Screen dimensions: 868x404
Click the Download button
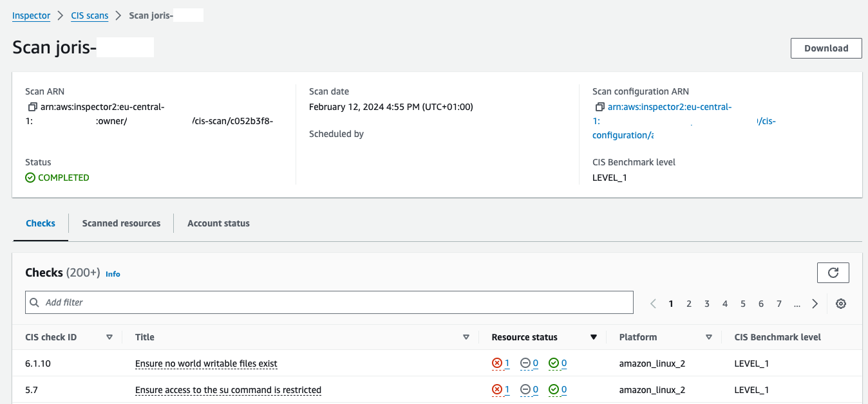click(826, 48)
